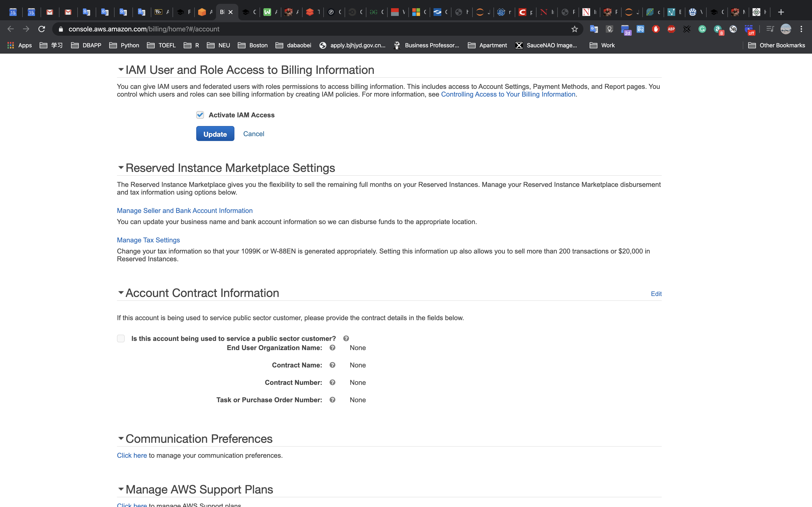
Task: Open the Grammarly extension icon
Action: click(x=702, y=29)
